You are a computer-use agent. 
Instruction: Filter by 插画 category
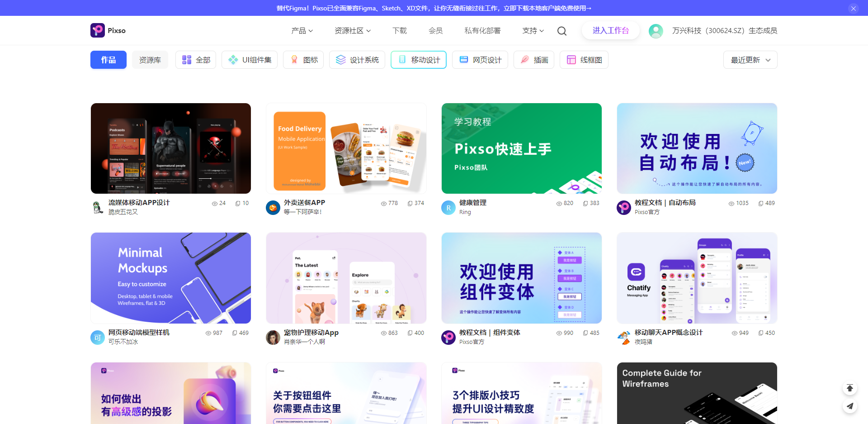coord(534,60)
